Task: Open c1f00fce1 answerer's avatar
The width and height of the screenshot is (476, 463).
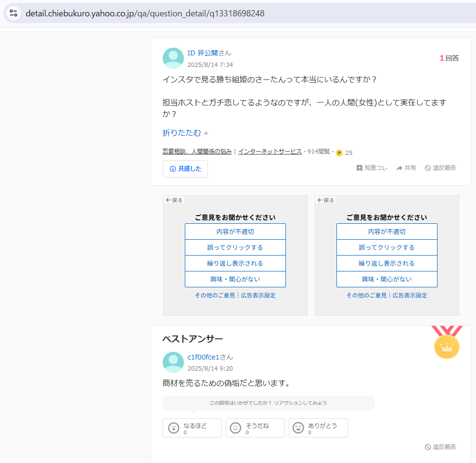Action: click(x=173, y=362)
